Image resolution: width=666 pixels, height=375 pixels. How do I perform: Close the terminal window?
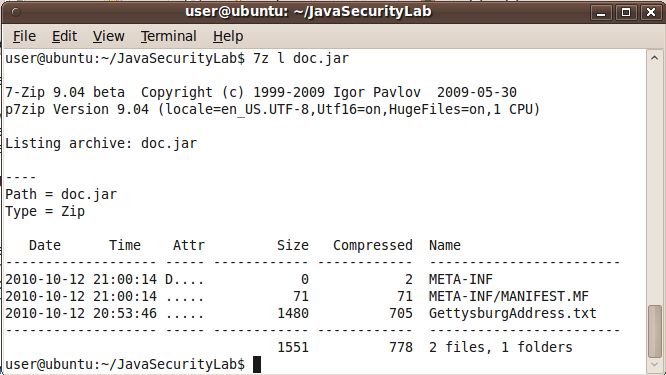click(651, 12)
